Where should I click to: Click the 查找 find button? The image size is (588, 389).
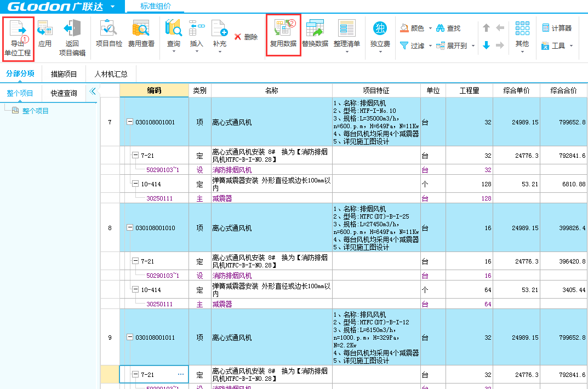448,28
